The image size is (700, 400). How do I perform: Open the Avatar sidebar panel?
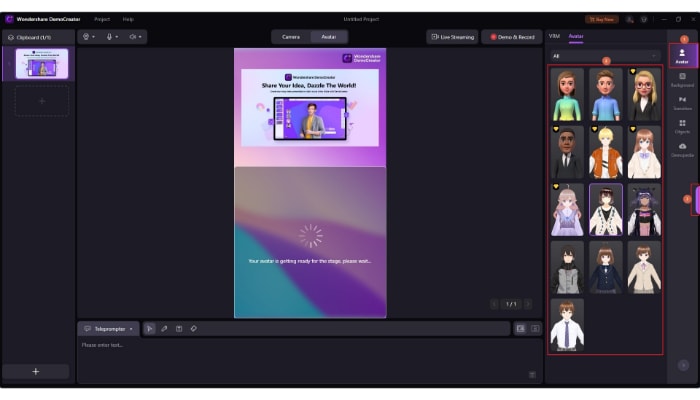(682, 56)
